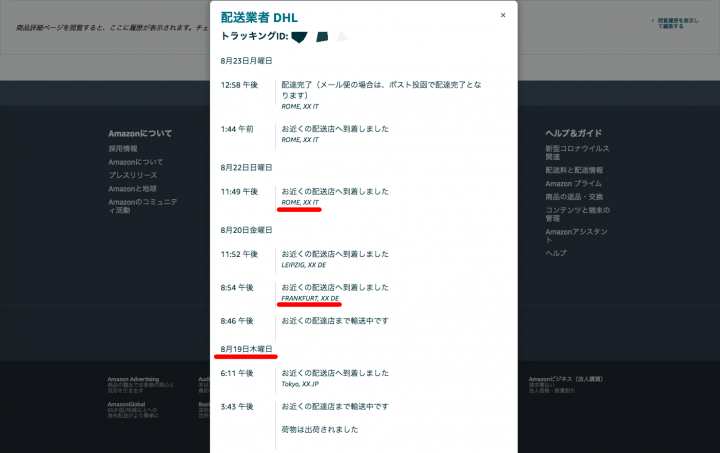Viewport: 720px width, 453px height.
Task: Expand the browsing history arrow chevron
Action: 651,21
